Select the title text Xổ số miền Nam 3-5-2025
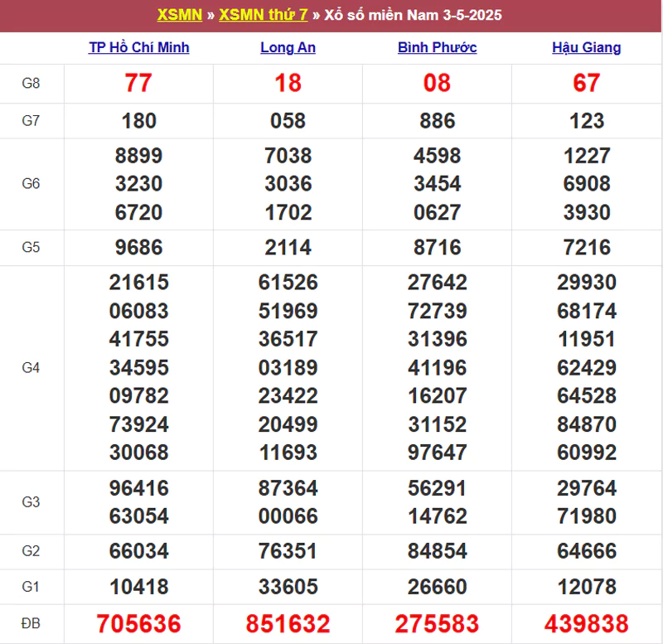 point(413,15)
